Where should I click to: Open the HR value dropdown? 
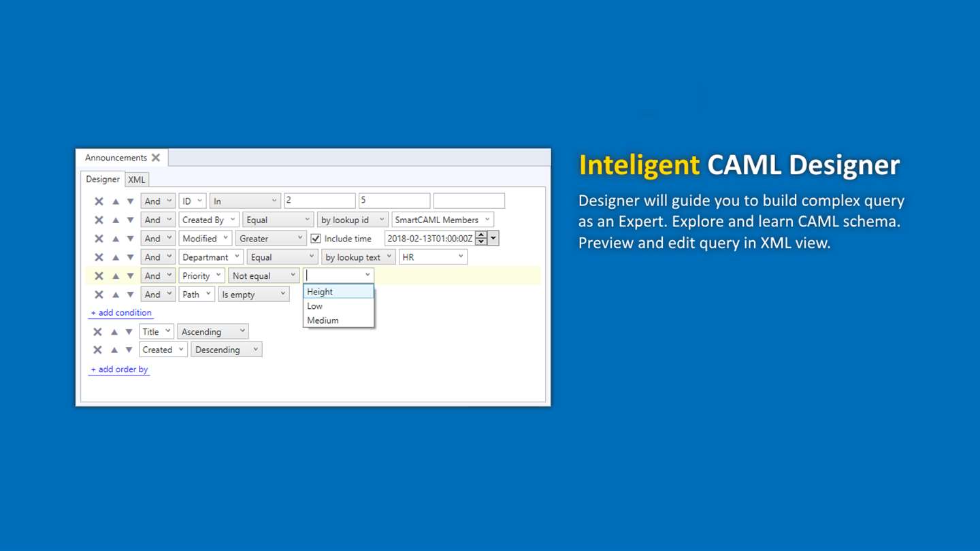pyautogui.click(x=433, y=257)
